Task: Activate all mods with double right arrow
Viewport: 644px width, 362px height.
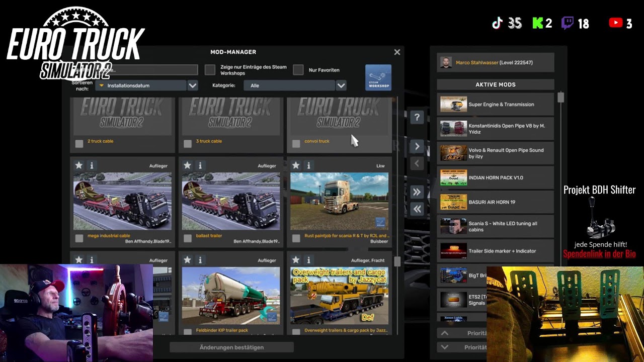Action: (x=417, y=192)
